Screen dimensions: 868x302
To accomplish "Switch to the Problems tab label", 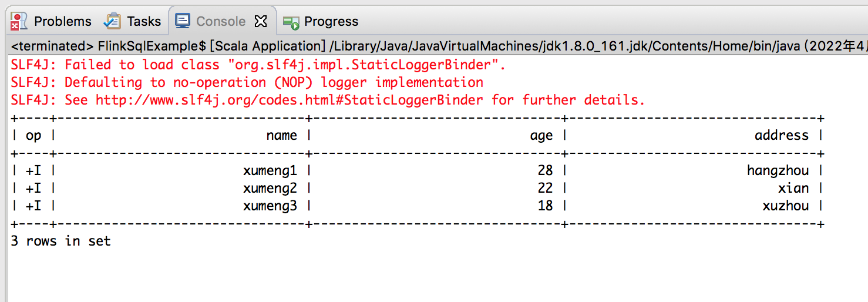I will pos(63,22).
